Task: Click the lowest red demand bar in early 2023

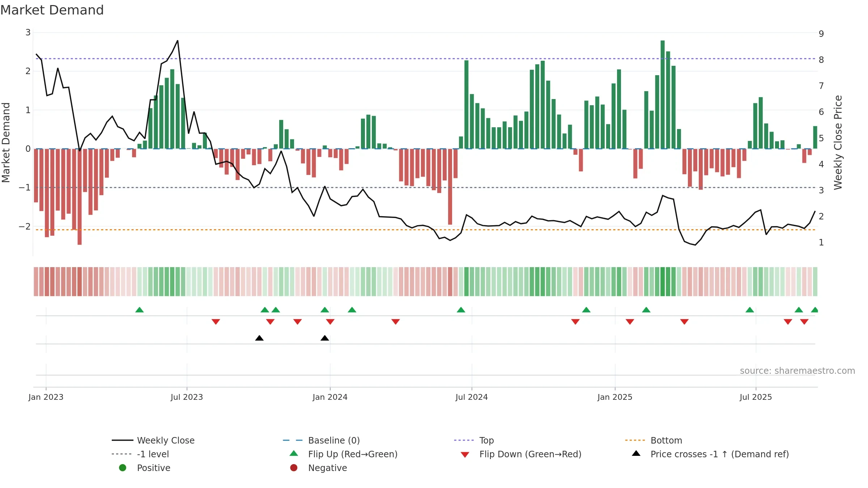Action: 80,197
